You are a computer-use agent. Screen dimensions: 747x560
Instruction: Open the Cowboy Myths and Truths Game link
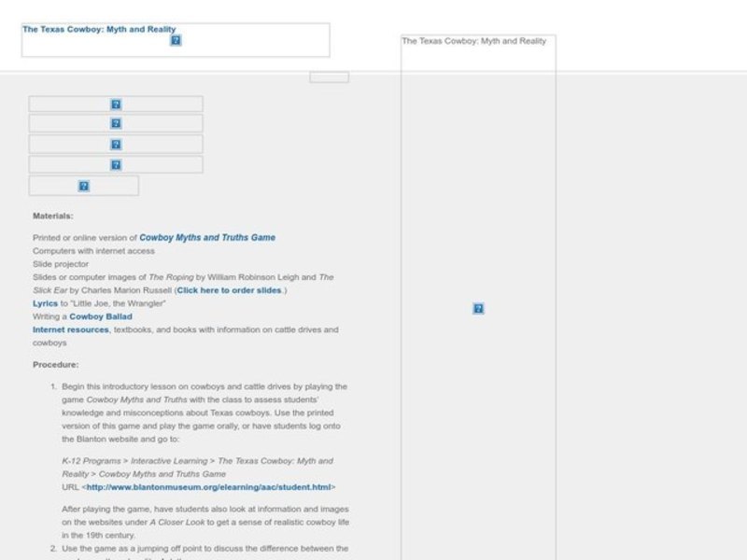point(207,238)
